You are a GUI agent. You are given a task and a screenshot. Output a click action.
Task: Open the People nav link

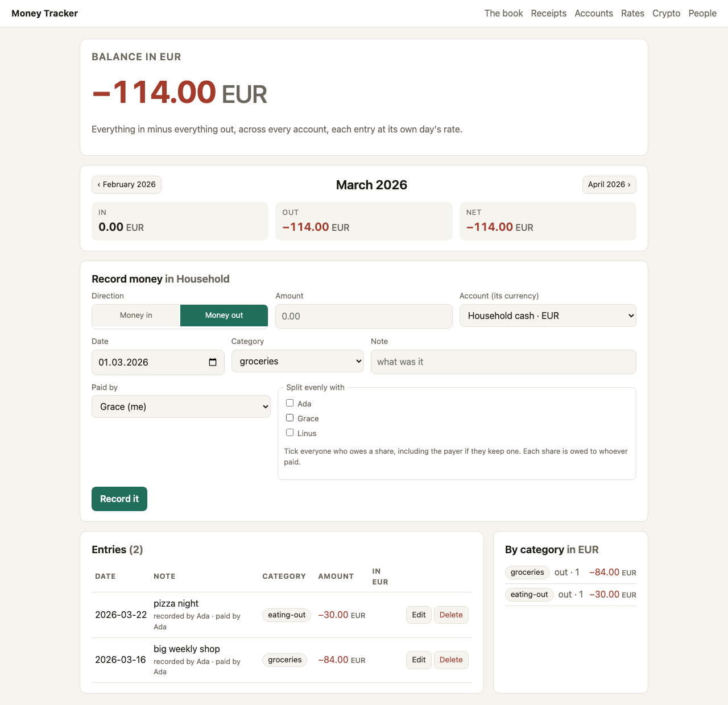pyautogui.click(x=702, y=13)
